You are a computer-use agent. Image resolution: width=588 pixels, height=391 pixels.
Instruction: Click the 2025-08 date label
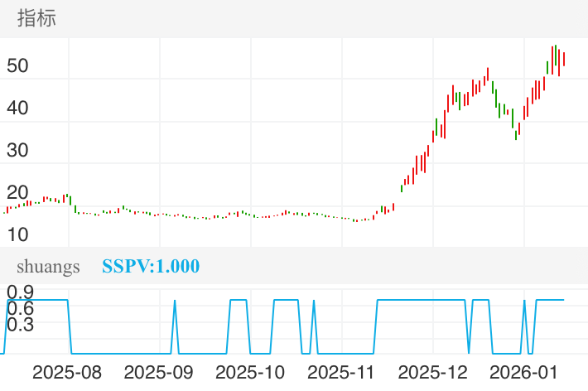[67, 372]
